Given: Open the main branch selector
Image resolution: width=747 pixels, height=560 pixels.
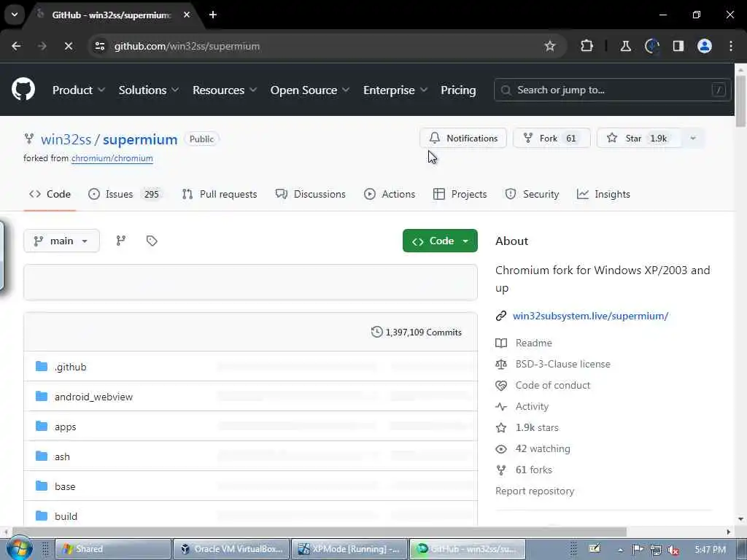Looking at the screenshot, I should (61, 241).
